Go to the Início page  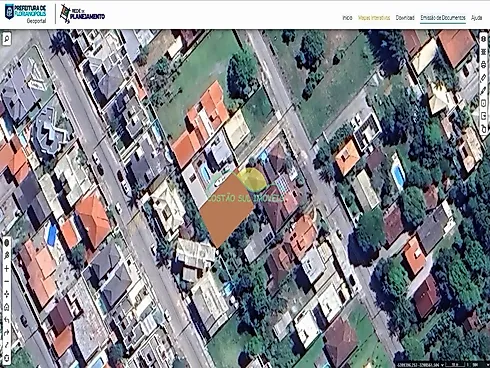347,18
